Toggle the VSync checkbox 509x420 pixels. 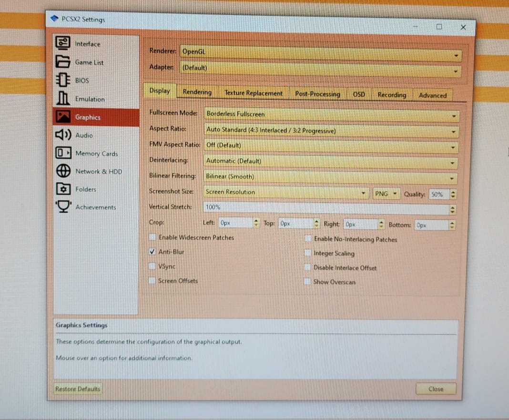[x=152, y=266]
